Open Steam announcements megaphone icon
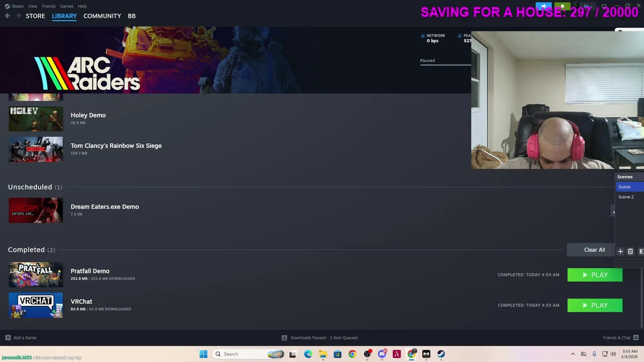The image size is (644, 362). pyautogui.click(x=544, y=6)
